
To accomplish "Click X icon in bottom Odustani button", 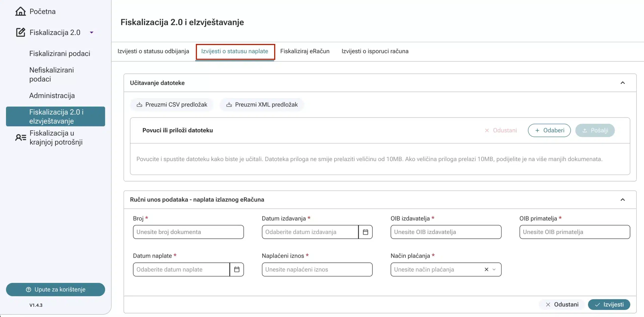I will [548, 305].
